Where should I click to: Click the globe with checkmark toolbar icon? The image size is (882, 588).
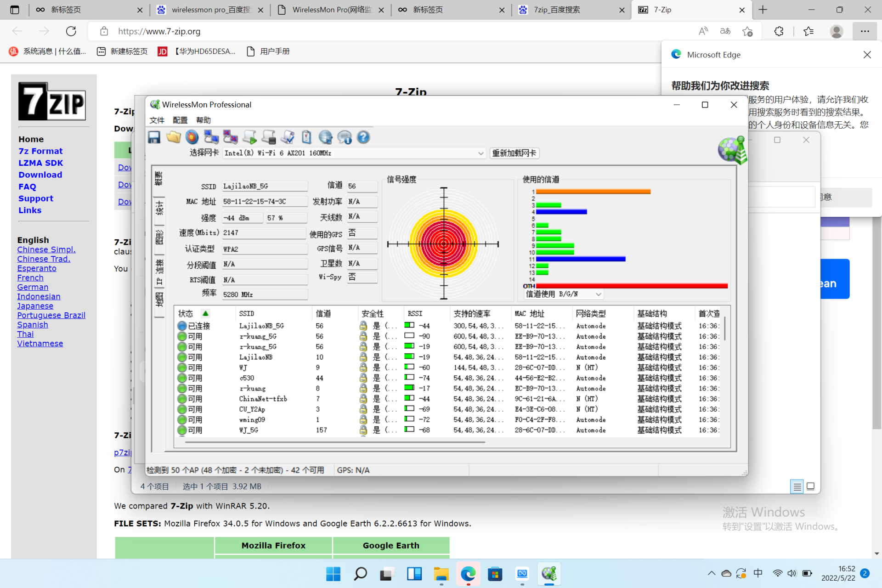coord(325,137)
